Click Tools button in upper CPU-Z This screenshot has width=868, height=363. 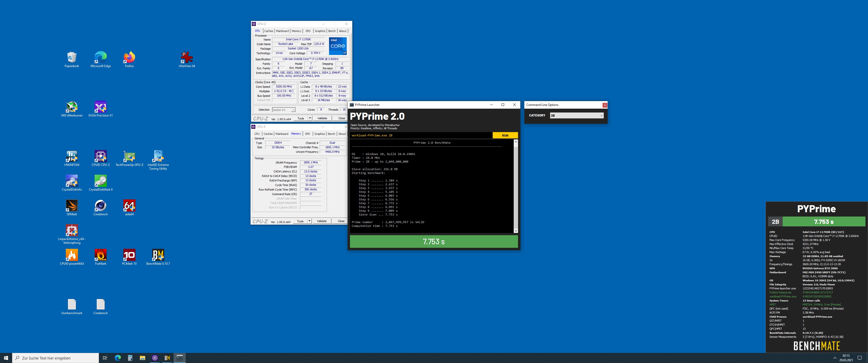[x=301, y=118]
